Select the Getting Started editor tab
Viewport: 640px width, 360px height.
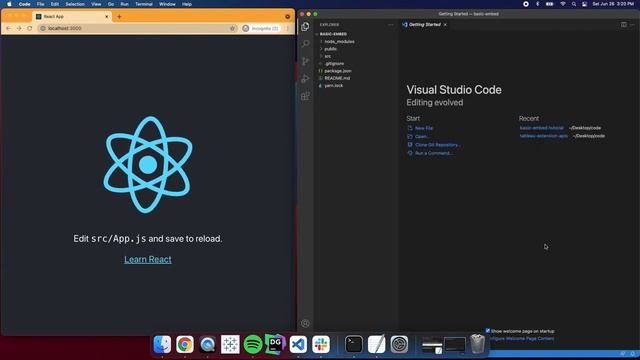click(424, 24)
